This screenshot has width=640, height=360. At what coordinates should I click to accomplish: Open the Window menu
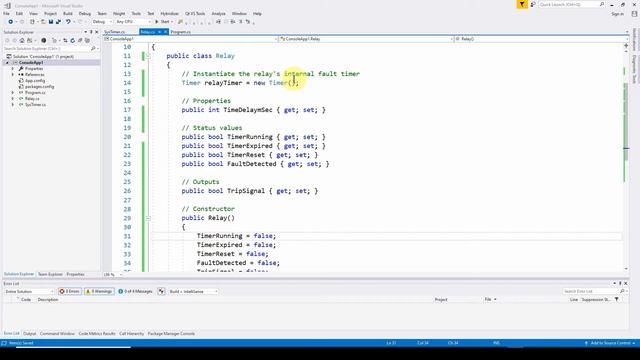[239, 13]
